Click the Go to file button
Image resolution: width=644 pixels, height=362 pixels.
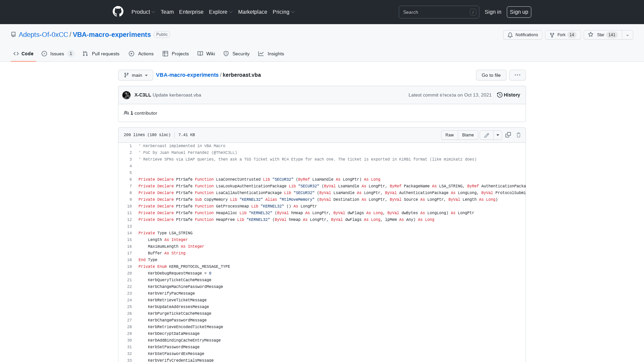[491, 75]
